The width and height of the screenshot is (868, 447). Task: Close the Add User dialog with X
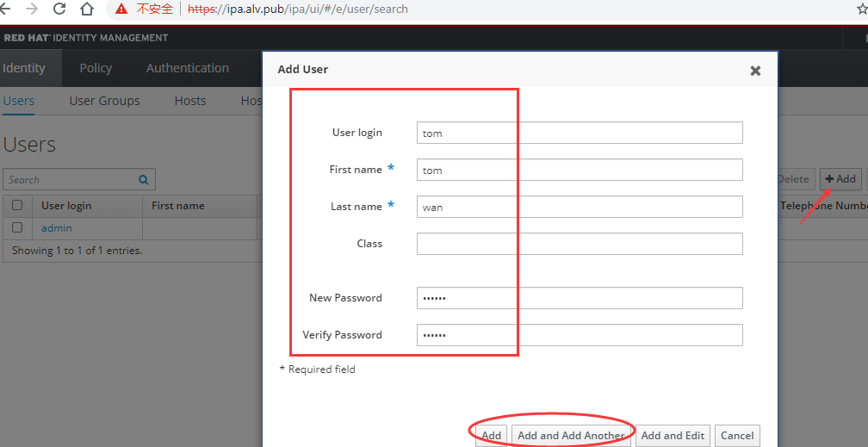pyautogui.click(x=755, y=71)
